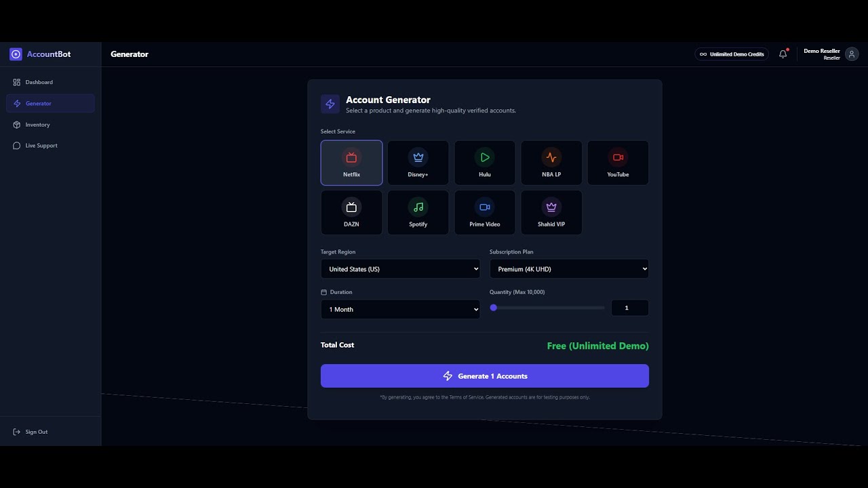Click the notification bell icon
This screenshot has width=868, height=488.
pos(783,54)
